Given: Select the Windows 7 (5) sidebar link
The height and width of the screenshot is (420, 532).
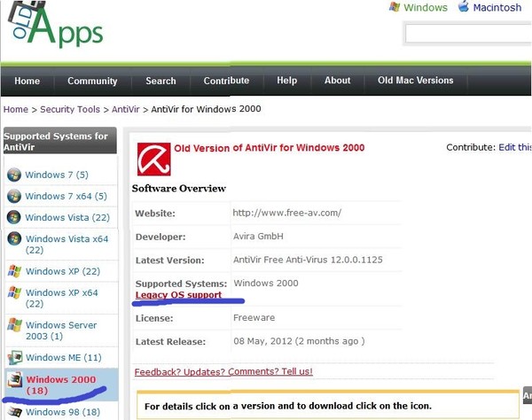Looking at the screenshot, I should tap(57, 175).
